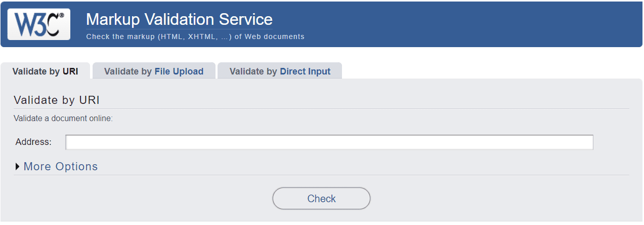Screen dimensions: 644x225
Task: Switch to Validate by File Upload tab
Action: click(154, 71)
